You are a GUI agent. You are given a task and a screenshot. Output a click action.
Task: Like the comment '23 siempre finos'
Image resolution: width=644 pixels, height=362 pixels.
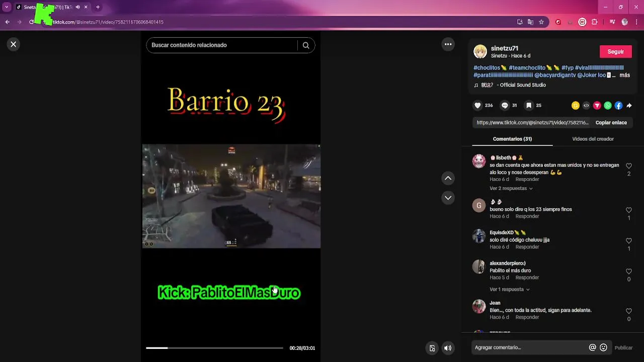click(629, 210)
